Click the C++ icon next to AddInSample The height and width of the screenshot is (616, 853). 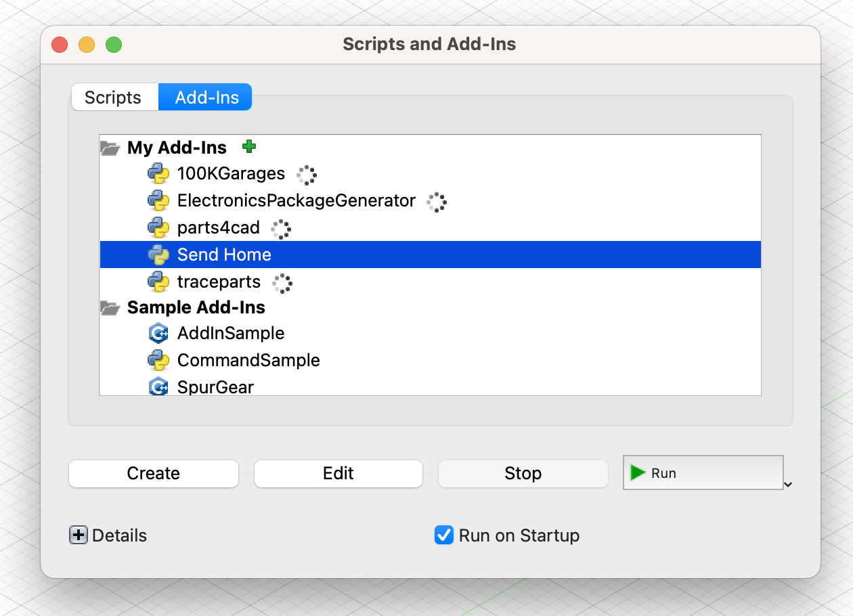[x=158, y=333]
